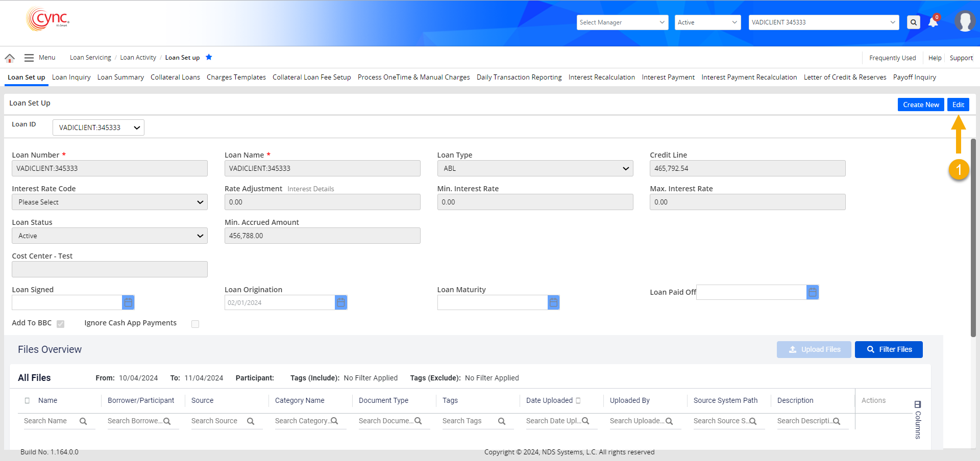Image resolution: width=980 pixels, height=461 pixels.
Task: Expand the Interest Rate Code dropdown
Action: point(110,202)
